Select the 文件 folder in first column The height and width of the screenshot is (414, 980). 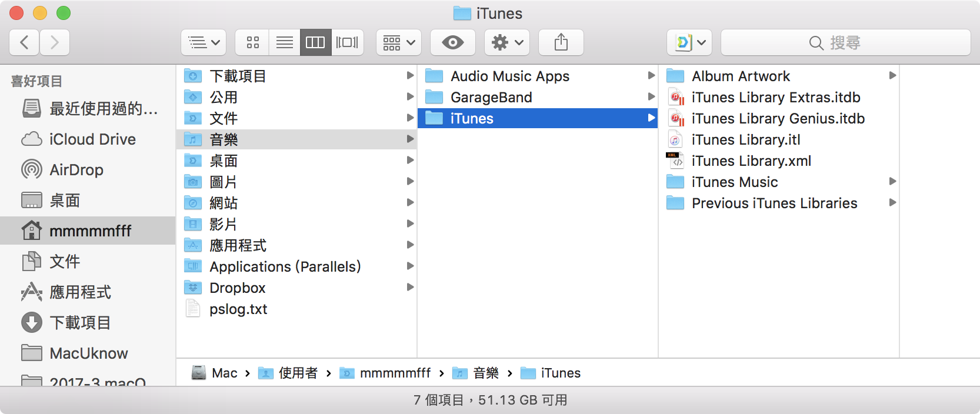[296, 118]
